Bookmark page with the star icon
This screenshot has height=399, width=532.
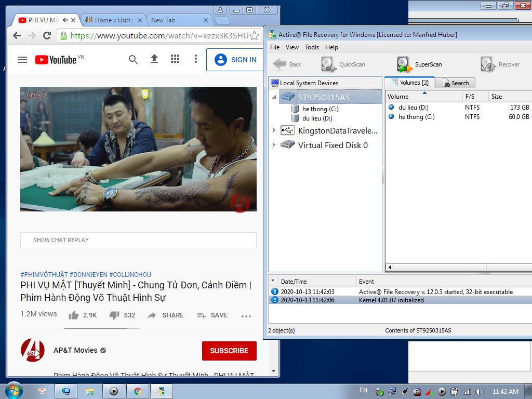click(254, 36)
